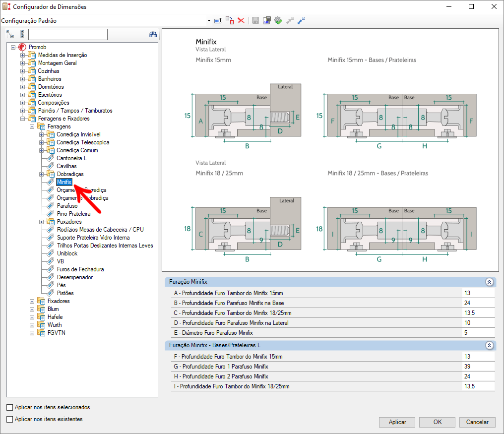504x434 pixels.
Task: Click the save-as disk icon in toolbar
Action: click(x=267, y=20)
